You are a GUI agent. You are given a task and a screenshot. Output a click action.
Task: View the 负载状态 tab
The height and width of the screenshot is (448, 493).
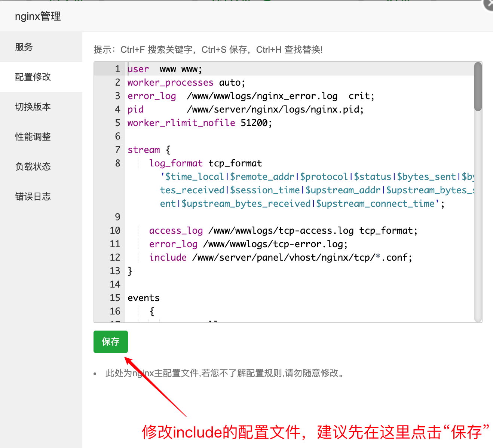click(33, 167)
